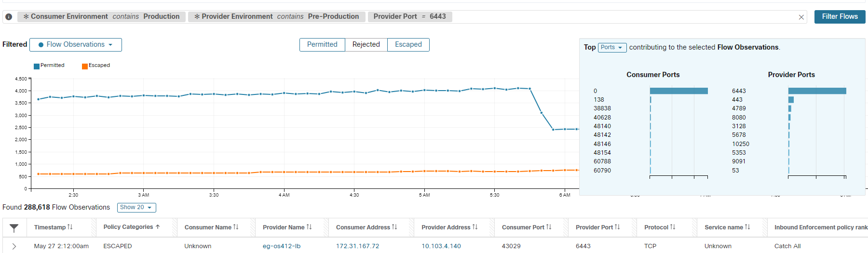Image resolution: width=868 pixels, height=253 pixels.
Task: Sort by Consumer Name arrows
Action: pos(236,227)
